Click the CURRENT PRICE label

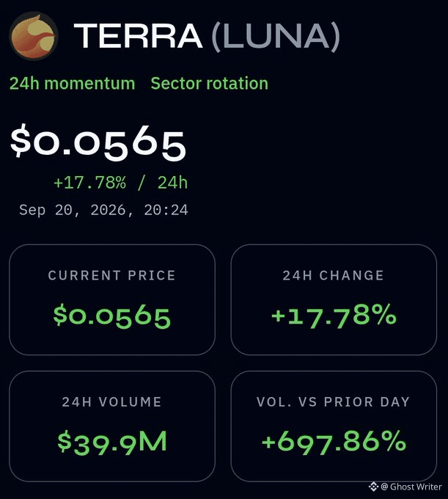tap(112, 276)
